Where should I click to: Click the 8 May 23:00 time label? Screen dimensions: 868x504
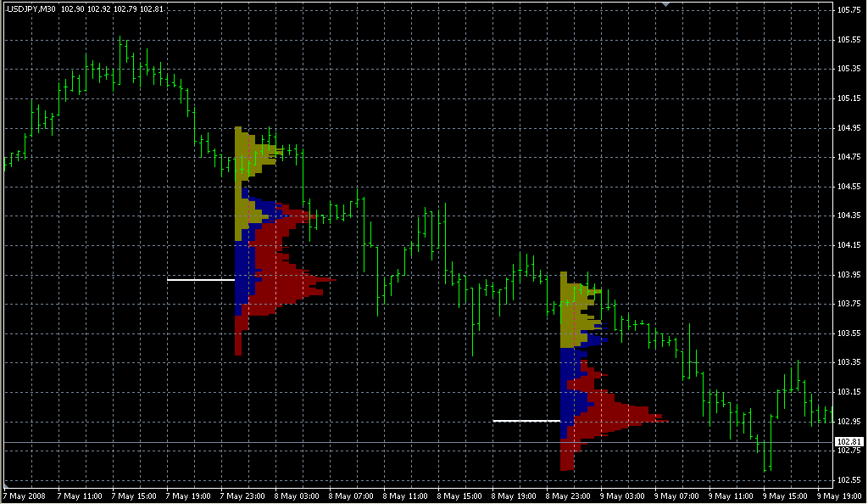(x=568, y=496)
